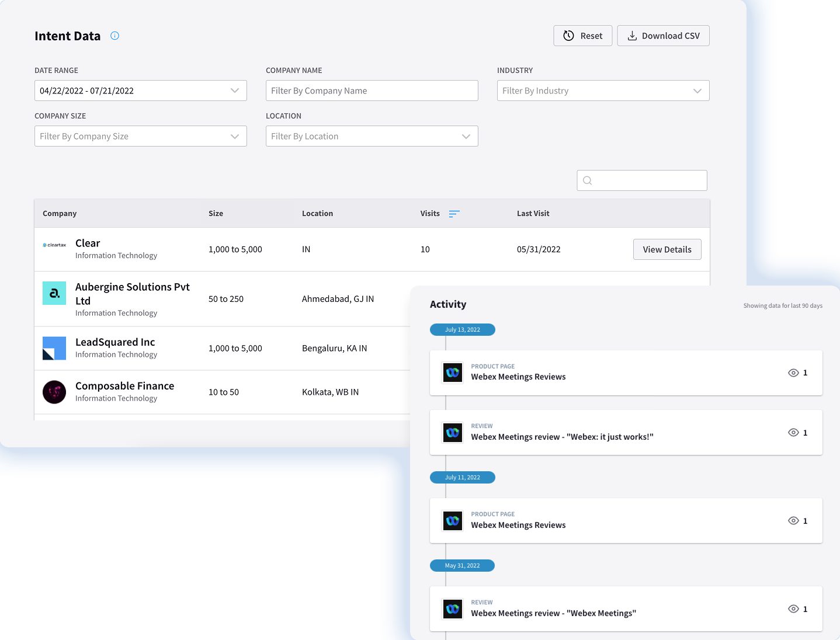
Task: Click the Ahmedabad, GJ IN location cell
Action: click(338, 299)
